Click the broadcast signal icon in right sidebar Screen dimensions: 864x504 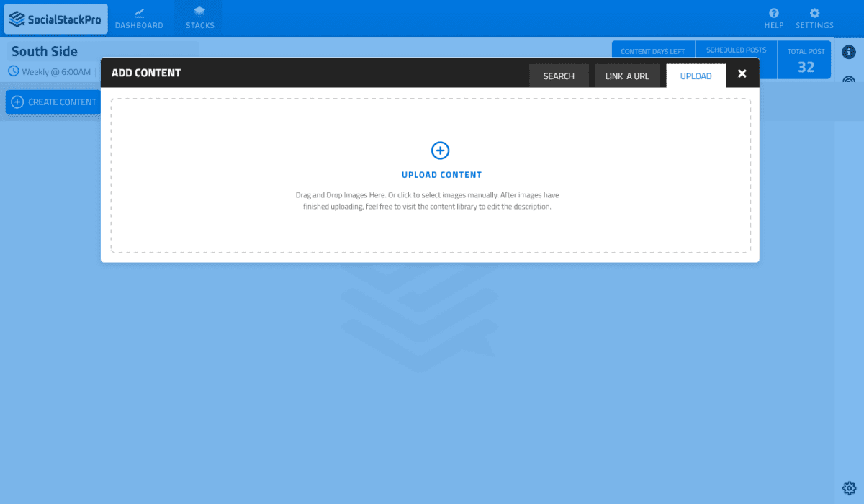point(849,79)
